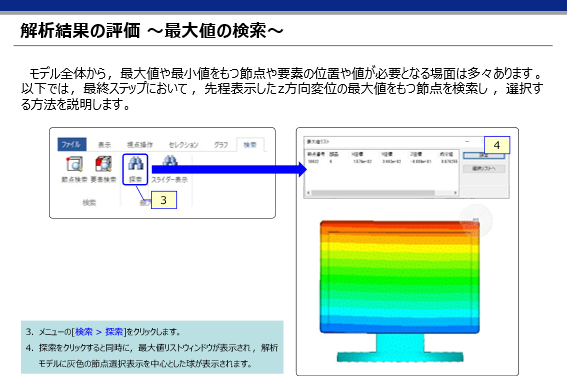Switch to the 視点操作 ribbon tab
Screen dimensions: 567x392
pos(140,145)
